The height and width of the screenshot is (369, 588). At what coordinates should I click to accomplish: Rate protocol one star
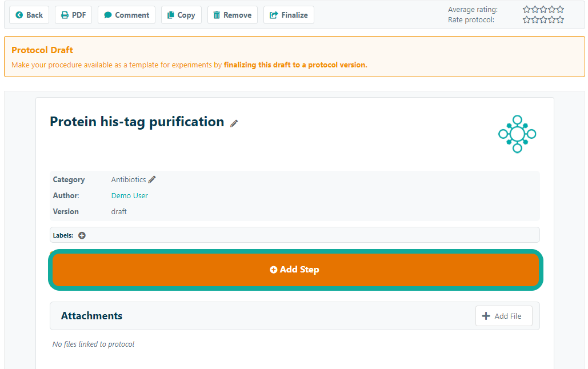[527, 20]
